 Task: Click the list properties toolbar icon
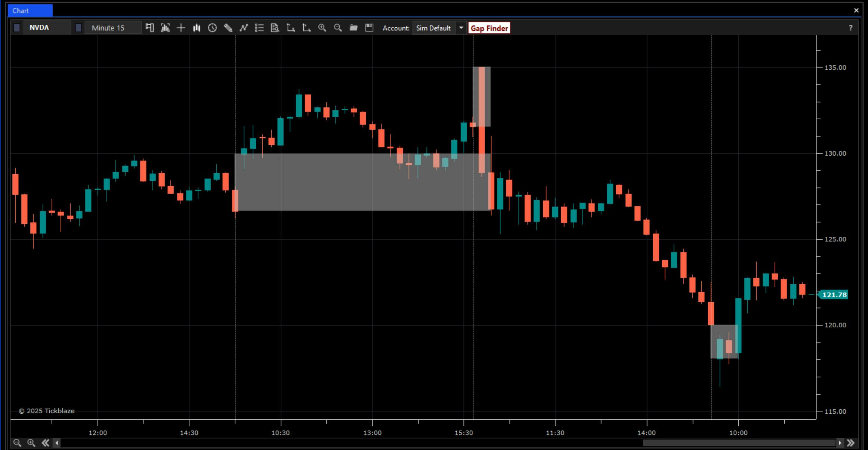pos(259,28)
